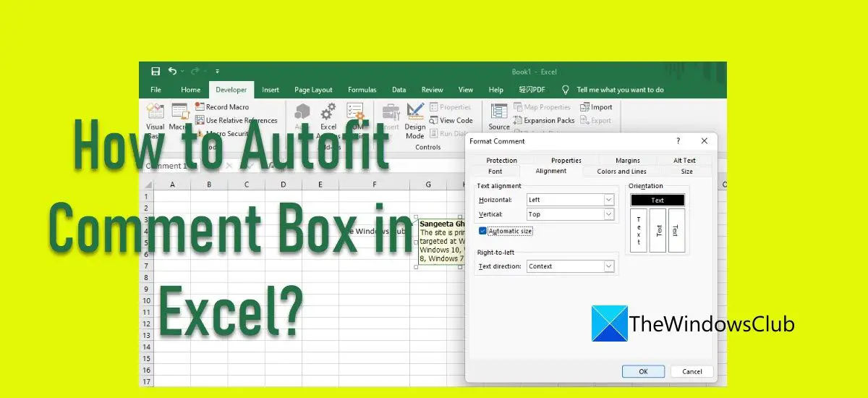Click the Add-ins hexagon icon
868x398 pixels.
pyautogui.click(x=302, y=111)
